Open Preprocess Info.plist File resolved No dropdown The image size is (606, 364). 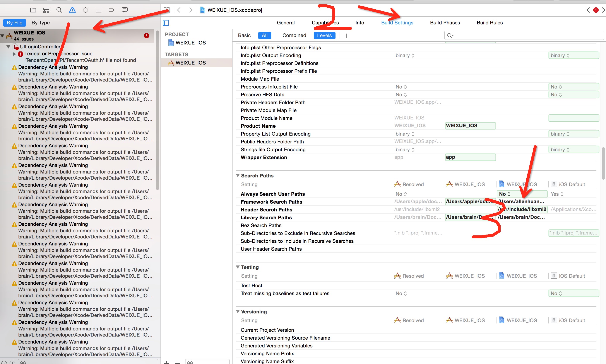pos(401,87)
